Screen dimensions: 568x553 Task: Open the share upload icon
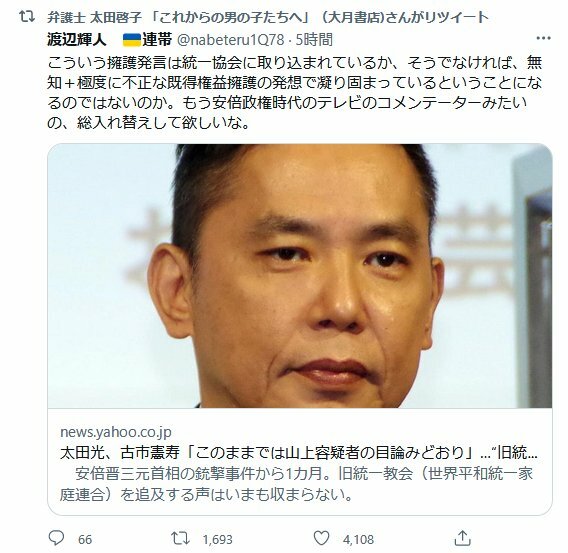462,538
